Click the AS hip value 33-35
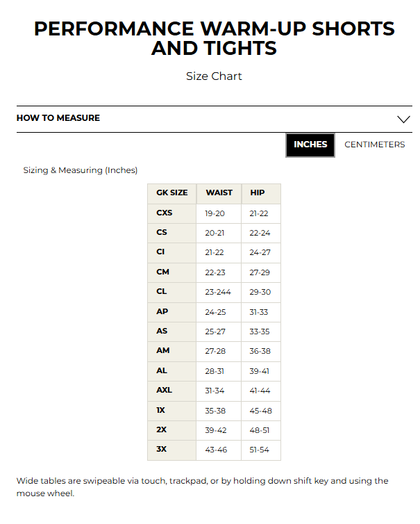Screen dimensions: 420x524 260,331
